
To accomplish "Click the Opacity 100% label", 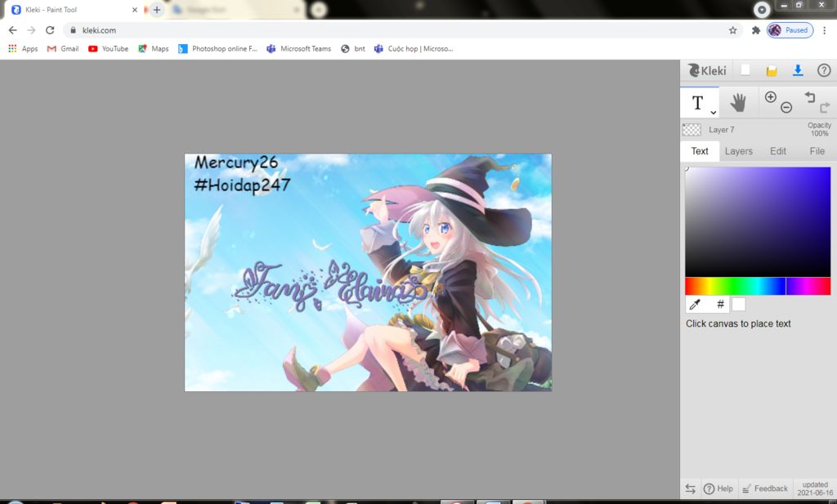I will [x=819, y=129].
